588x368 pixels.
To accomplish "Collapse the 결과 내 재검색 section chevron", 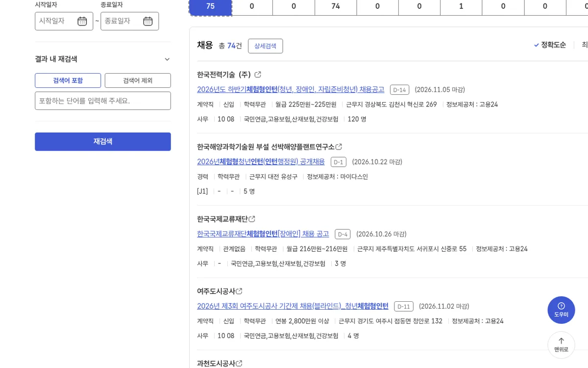I will pyautogui.click(x=167, y=59).
